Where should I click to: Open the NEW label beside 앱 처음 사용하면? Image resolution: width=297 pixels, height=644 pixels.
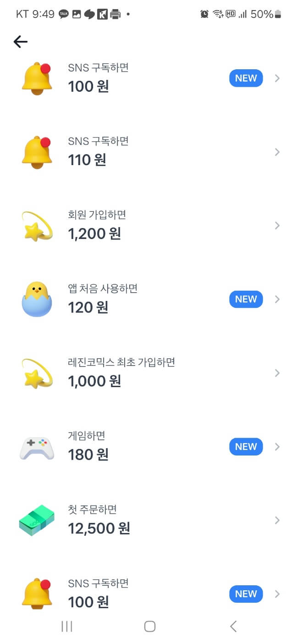(246, 299)
